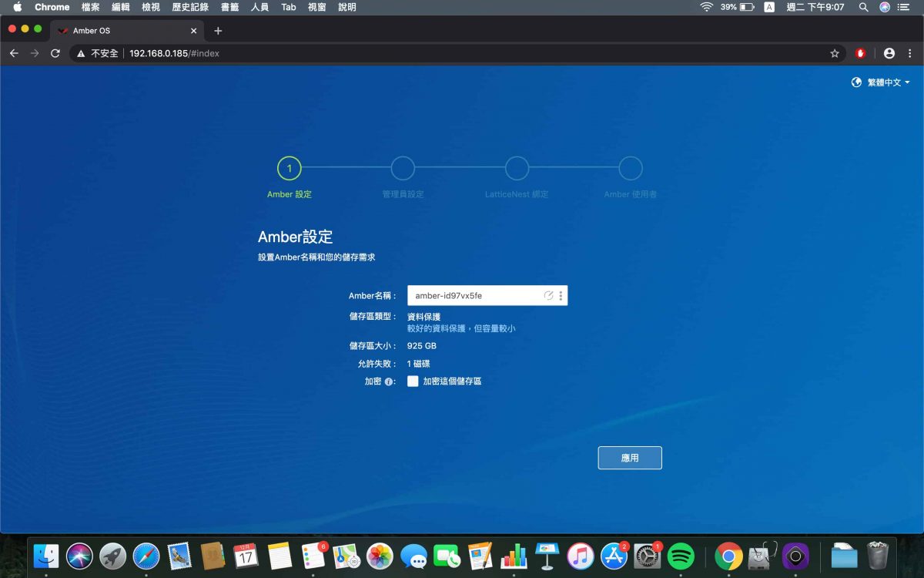Go back using the browser back arrow
Viewport: 924px width, 578px height.
pos(14,53)
